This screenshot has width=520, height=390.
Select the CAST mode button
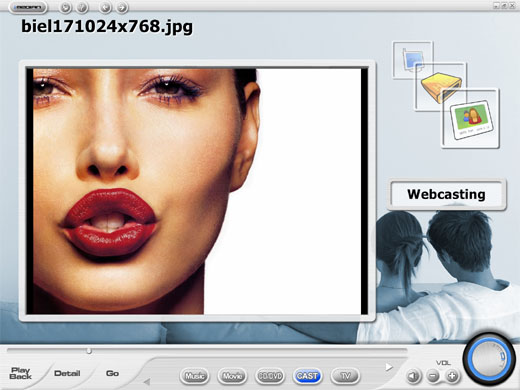307,376
